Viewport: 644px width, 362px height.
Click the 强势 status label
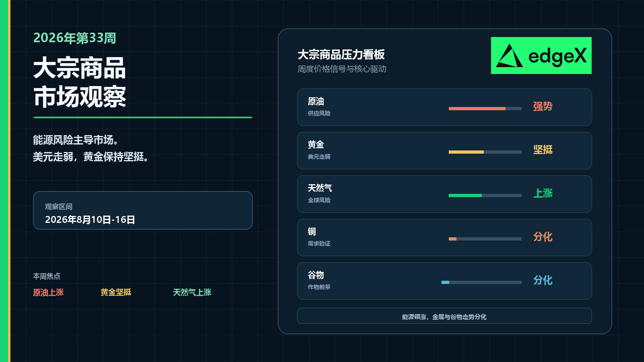tap(543, 107)
